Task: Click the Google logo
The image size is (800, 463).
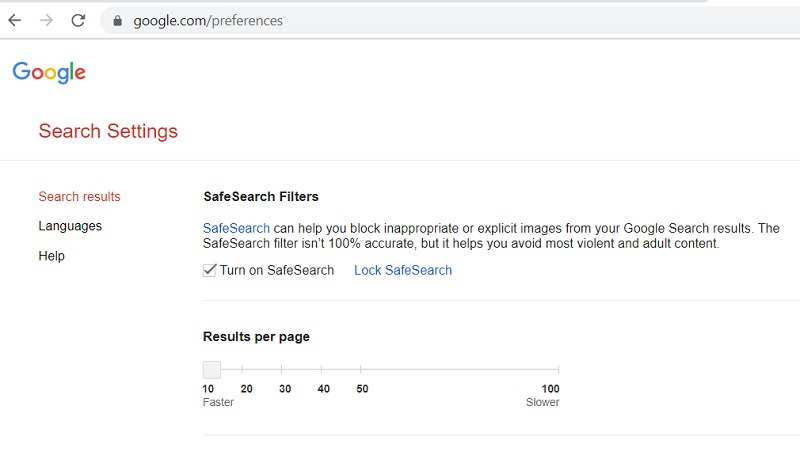Action: [49, 72]
